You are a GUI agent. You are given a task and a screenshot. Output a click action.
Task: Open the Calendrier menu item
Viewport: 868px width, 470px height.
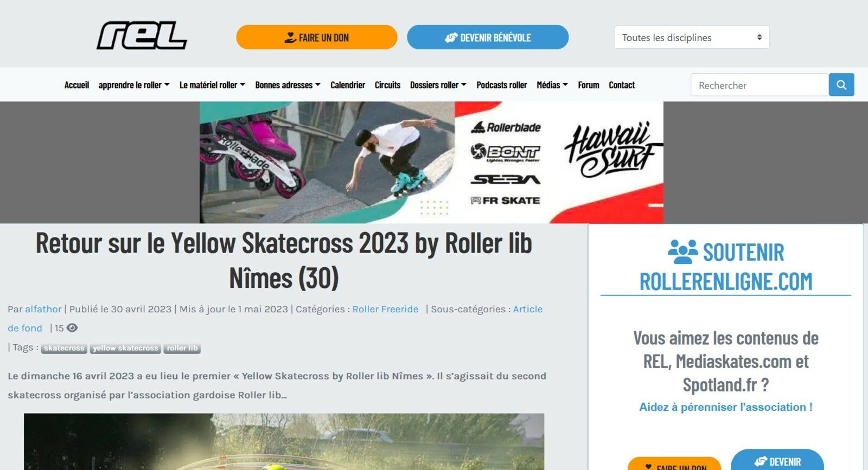[x=348, y=85]
